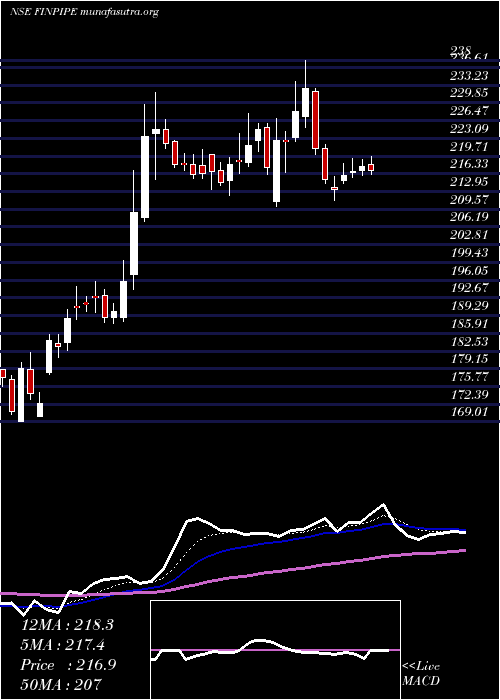This screenshot has width=500, height=700.
Task: Select the 192.67 price axis label
Action: [469, 288]
